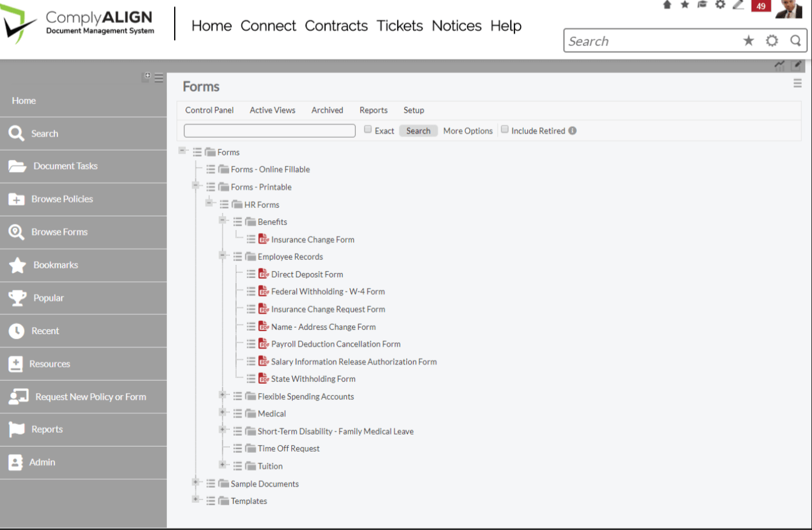Check the Include Retired checkbox
The image size is (812, 530).
click(x=505, y=130)
